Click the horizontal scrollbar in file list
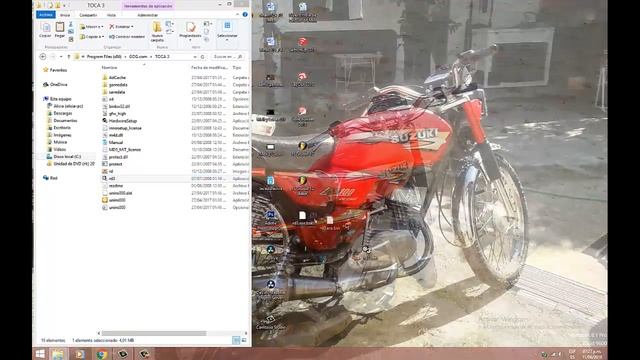Viewport: 640px width, 360px height. point(153,333)
